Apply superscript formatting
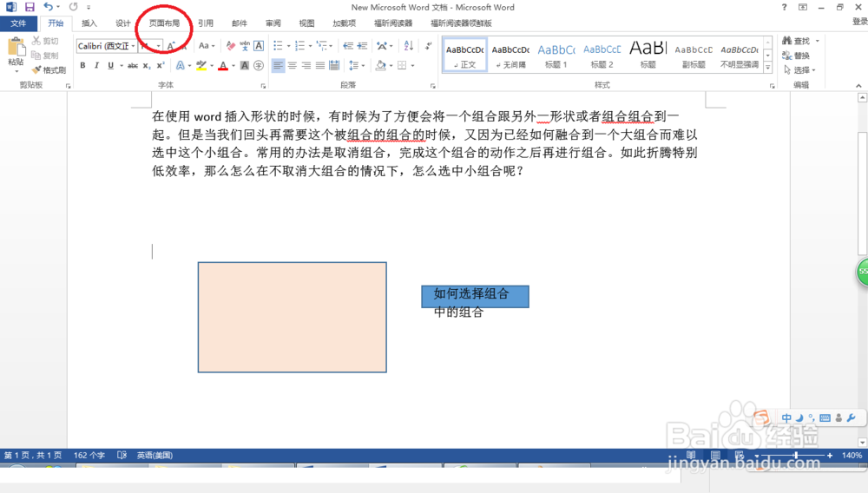The width and height of the screenshot is (868, 493). click(161, 65)
